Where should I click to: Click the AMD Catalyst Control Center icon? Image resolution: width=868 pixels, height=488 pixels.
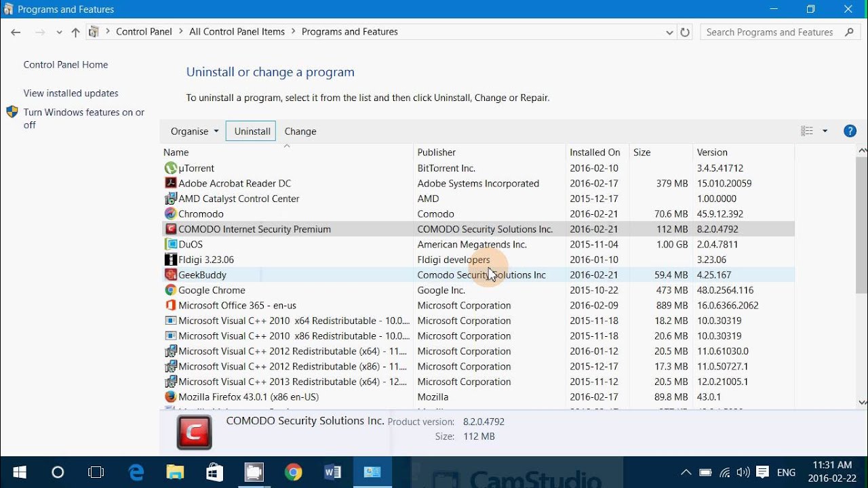[x=171, y=199]
